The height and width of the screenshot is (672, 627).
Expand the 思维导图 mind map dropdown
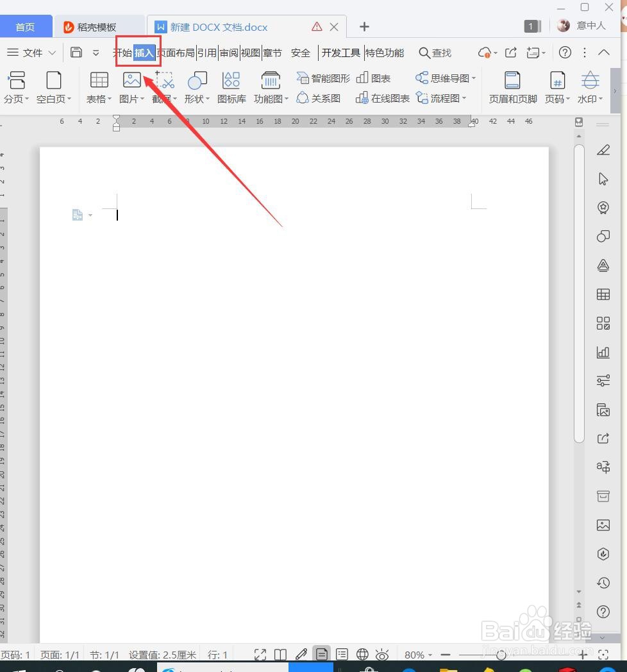pyautogui.click(x=474, y=78)
